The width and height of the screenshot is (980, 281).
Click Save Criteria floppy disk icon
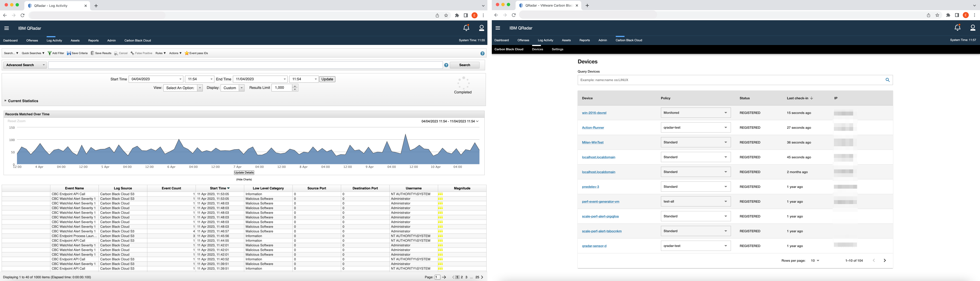[x=69, y=53]
